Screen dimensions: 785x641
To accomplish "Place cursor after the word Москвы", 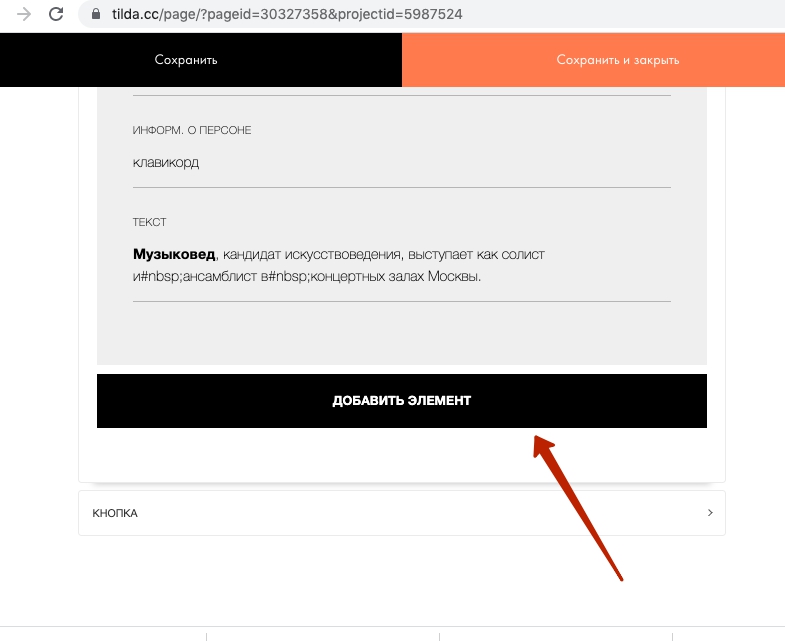I will pyautogui.click(x=482, y=276).
